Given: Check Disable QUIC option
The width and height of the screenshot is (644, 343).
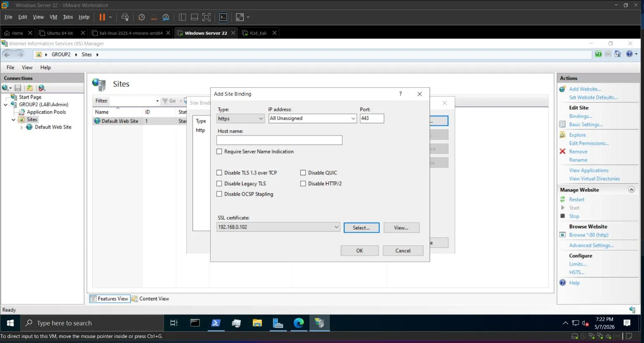Looking at the screenshot, I should 303,172.
